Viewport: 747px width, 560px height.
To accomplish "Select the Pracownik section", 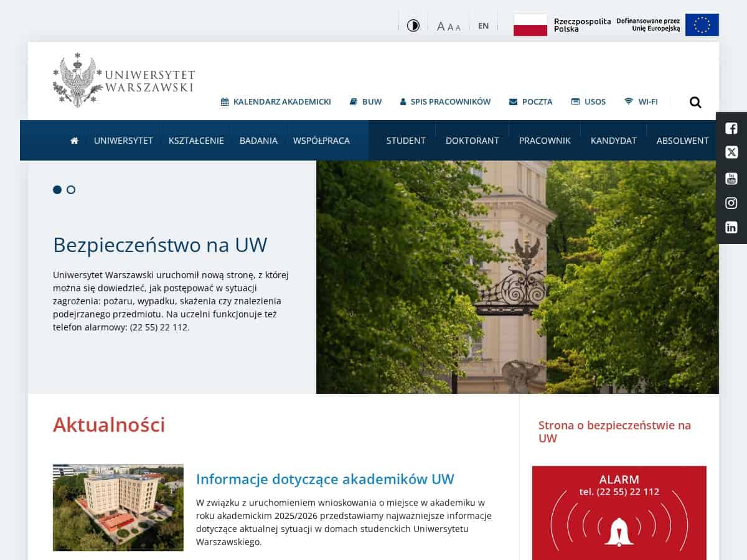I will [x=545, y=141].
